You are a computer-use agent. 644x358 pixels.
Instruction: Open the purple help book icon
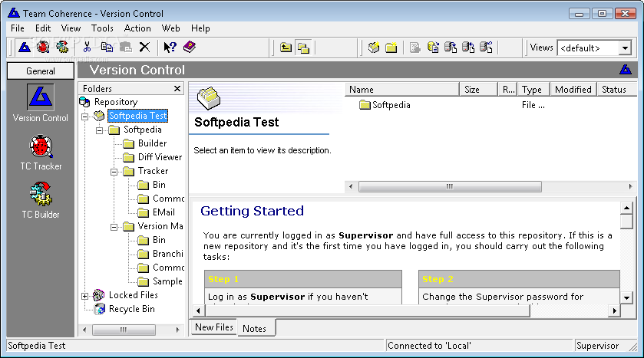click(190, 48)
